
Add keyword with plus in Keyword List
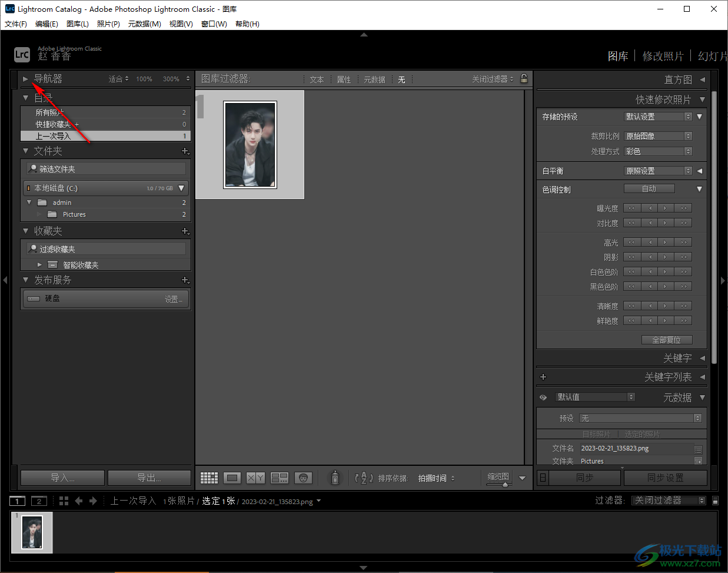point(543,377)
